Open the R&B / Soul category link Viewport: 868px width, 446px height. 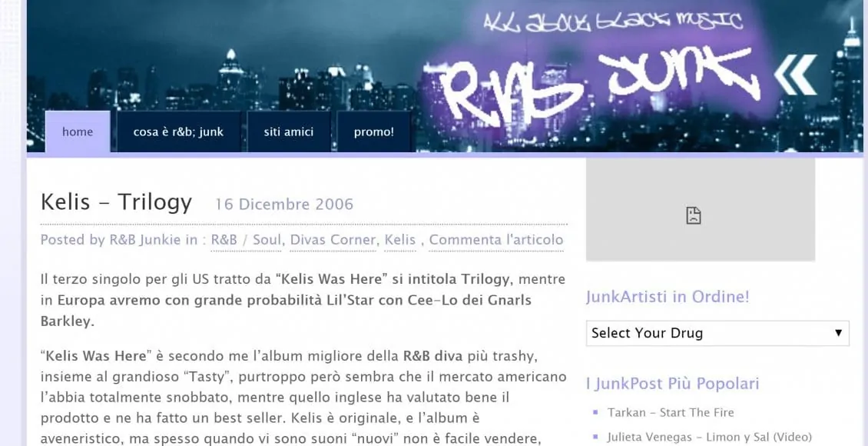[246, 240]
